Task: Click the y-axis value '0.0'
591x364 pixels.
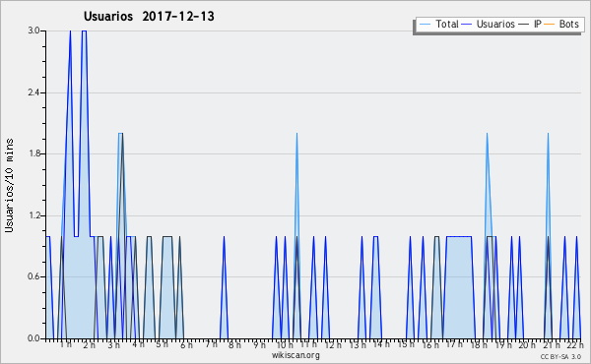Action: (33, 338)
